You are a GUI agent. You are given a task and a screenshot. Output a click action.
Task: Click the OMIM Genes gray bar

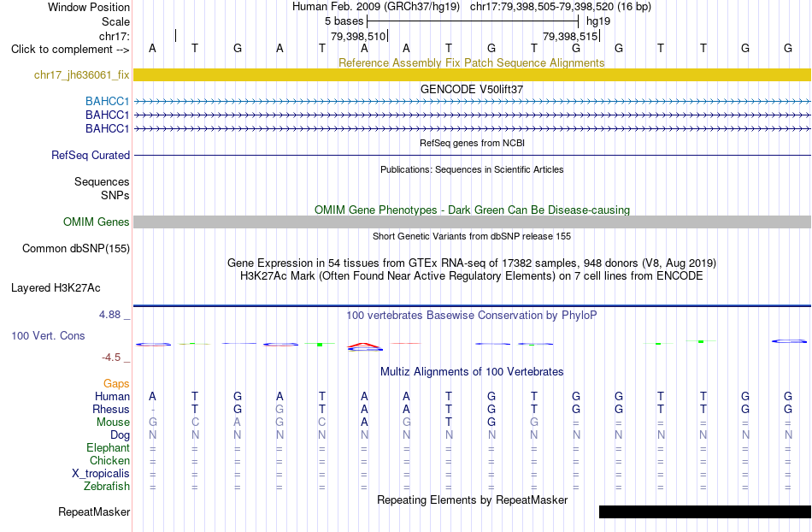point(472,222)
